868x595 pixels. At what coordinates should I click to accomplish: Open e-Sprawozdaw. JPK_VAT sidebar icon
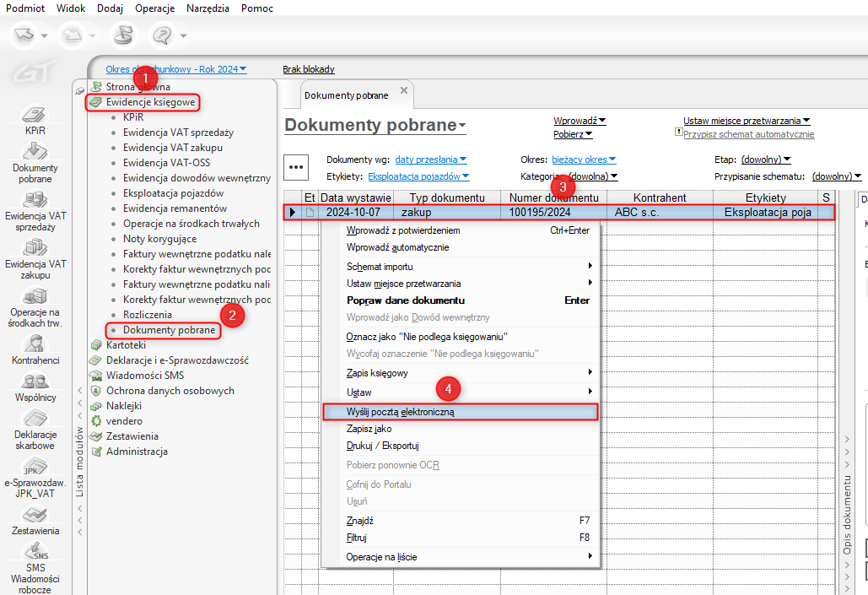(35, 467)
